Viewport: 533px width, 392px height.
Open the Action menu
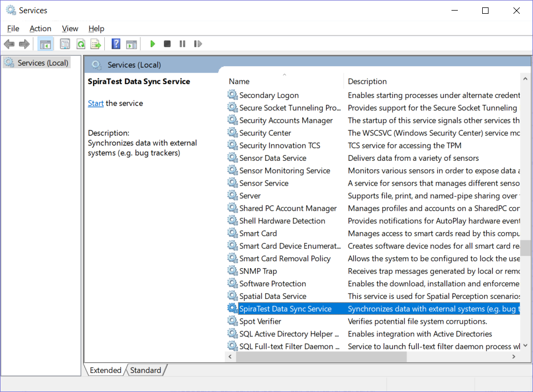point(40,29)
